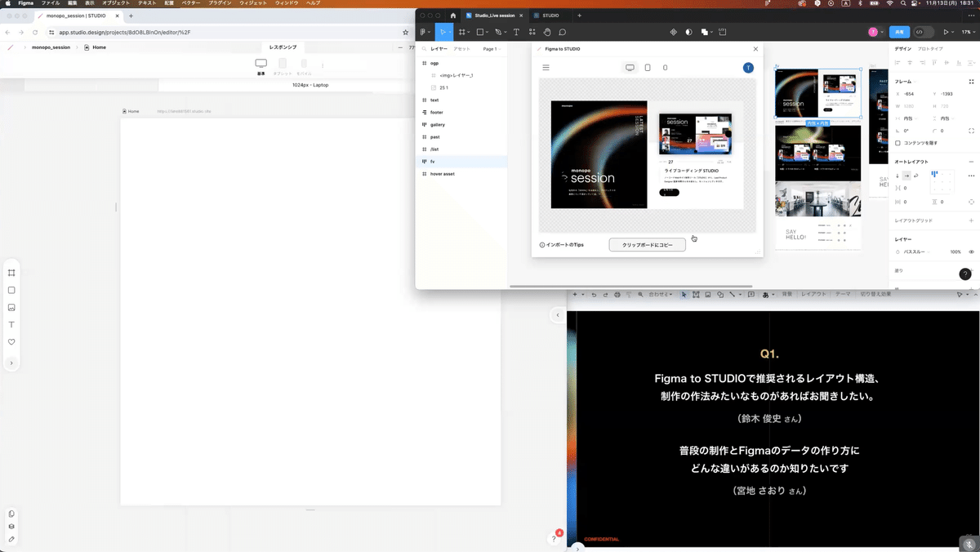
Task: Select the 基準 desktop breakpoint in STUDIO
Action: [261, 66]
